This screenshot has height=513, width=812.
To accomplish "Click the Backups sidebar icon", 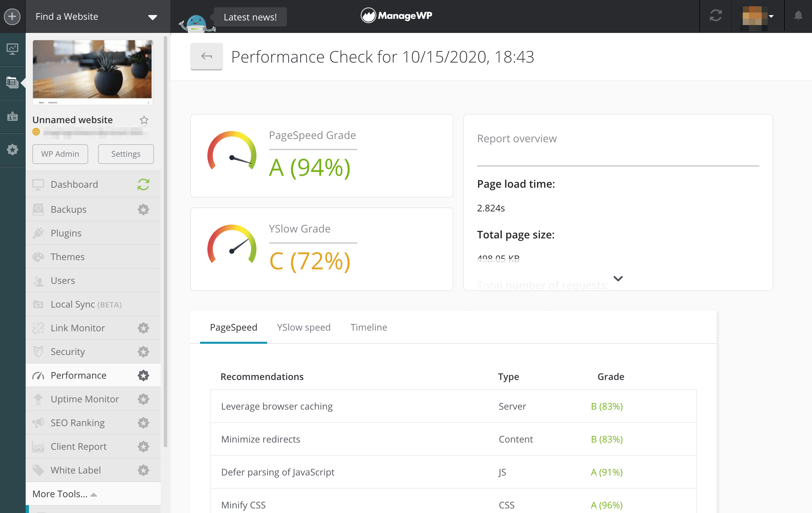I will coord(38,209).
